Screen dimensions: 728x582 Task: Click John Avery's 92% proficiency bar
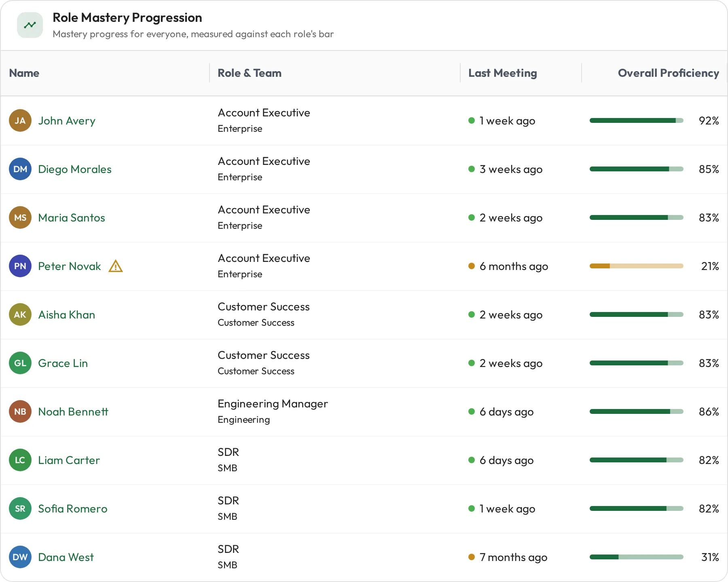point(637,120)
